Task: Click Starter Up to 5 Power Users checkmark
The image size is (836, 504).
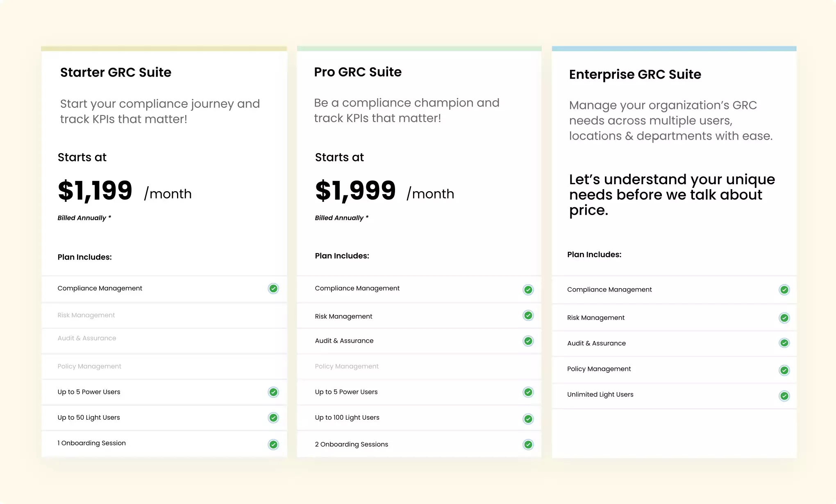Action: tap(273, 392)
